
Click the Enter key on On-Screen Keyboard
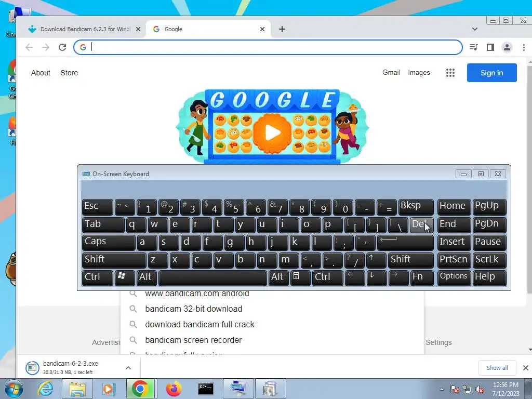pyautogui.click(x=405, y=243)
